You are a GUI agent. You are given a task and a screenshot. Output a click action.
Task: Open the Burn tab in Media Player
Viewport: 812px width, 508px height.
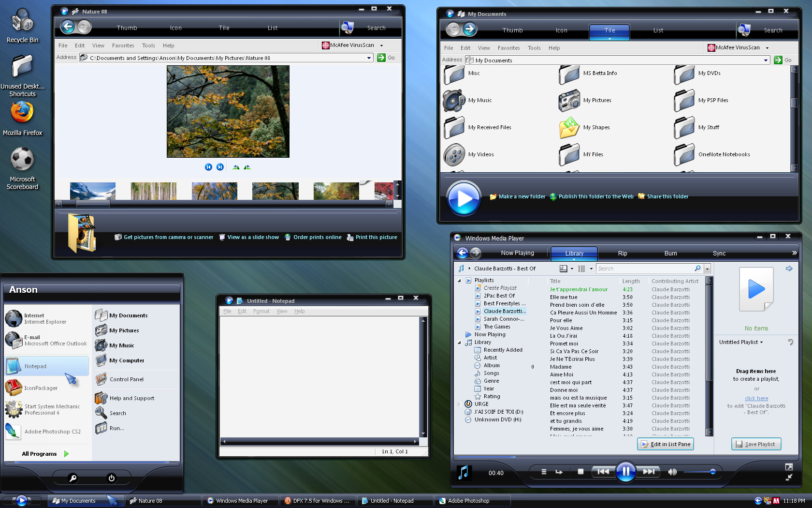pyautogui.click(x=671, y=254)
